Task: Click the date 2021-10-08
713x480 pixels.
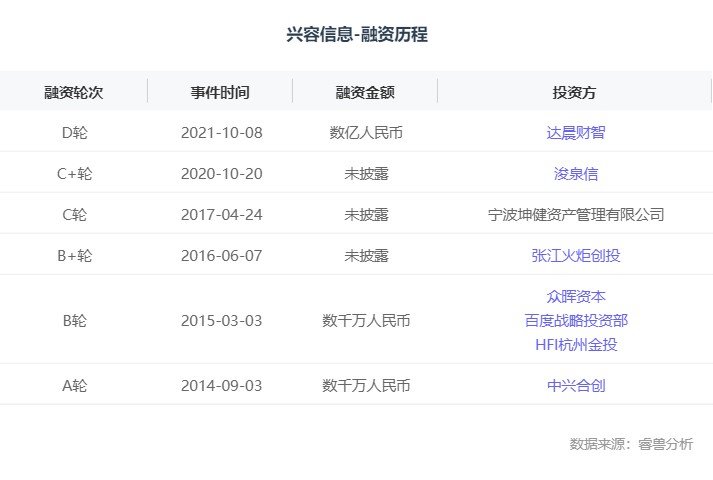Action: click(222, 133)
